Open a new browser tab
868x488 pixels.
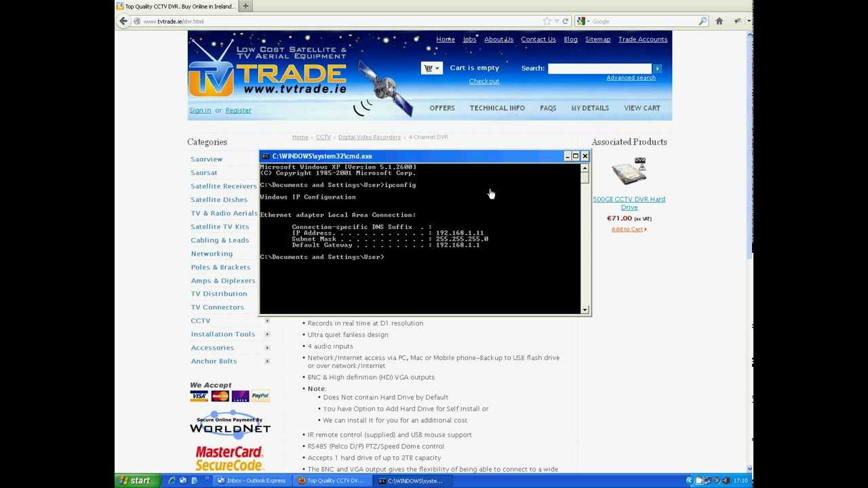point(245,6)
